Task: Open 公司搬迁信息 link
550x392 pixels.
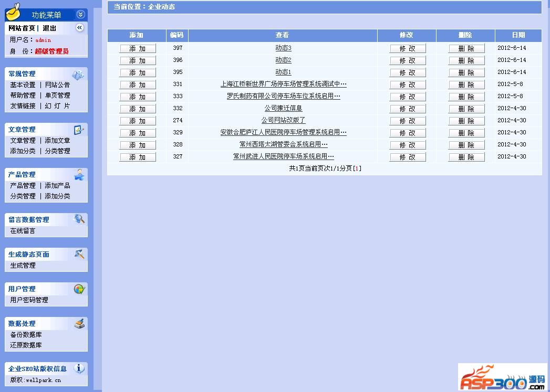Action: click(x=284, y=108)
